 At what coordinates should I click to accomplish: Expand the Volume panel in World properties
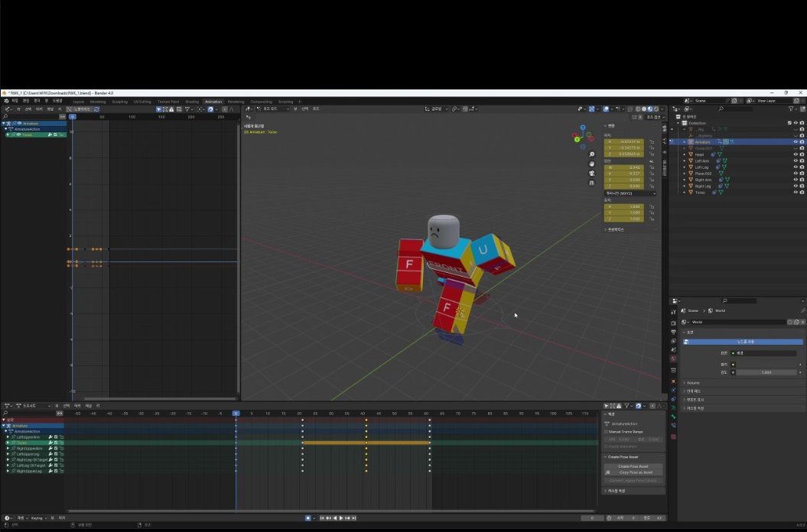pyautogui.click(x=693, y=383)
